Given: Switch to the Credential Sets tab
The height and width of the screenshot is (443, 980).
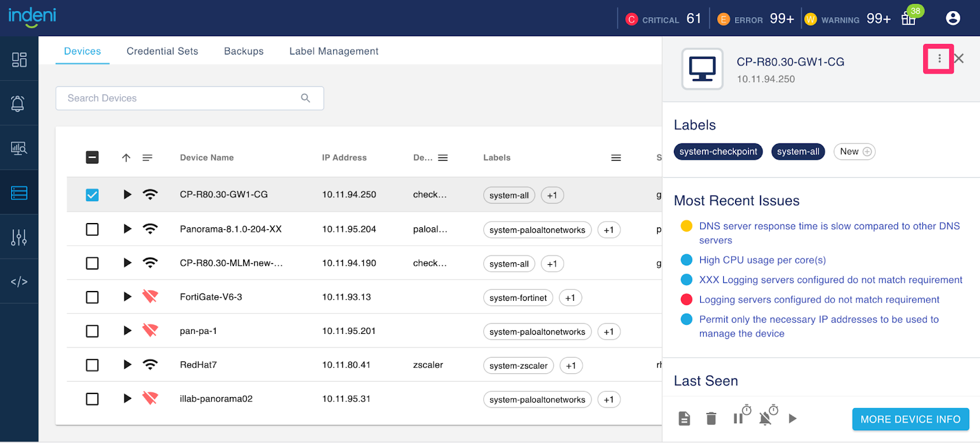Looking at the screenshot, I should (x=162, y=51).
